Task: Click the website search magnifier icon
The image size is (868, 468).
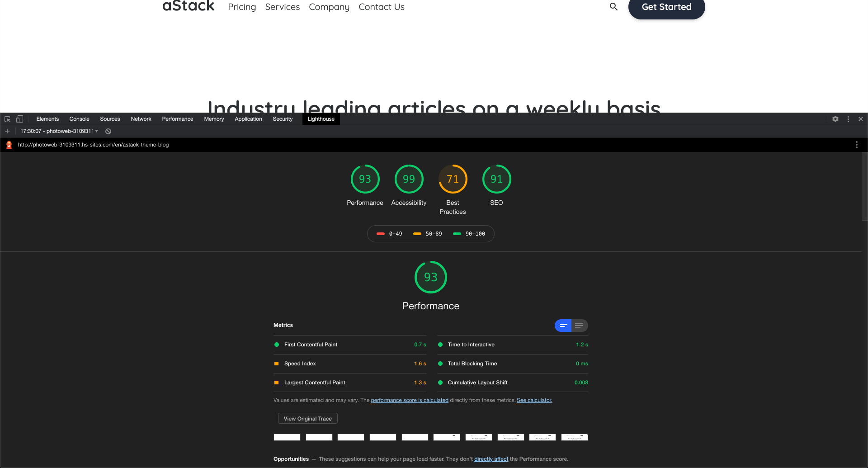Action: pos(613,7)
